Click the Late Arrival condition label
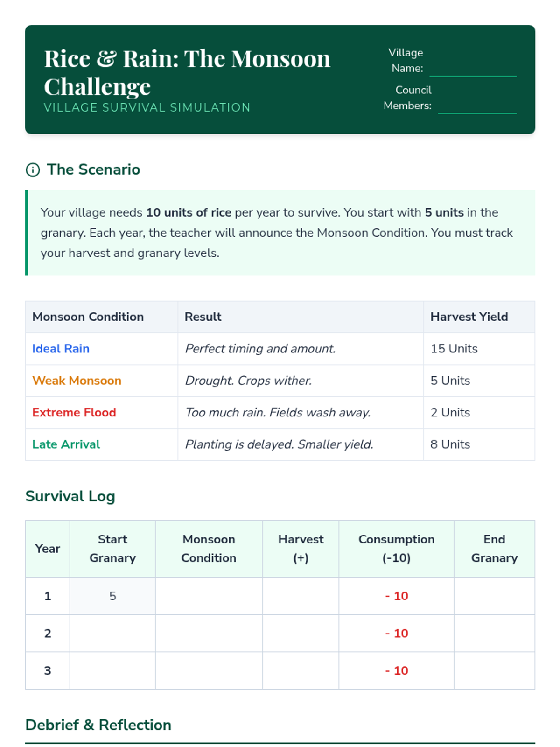 click(66, 444)
